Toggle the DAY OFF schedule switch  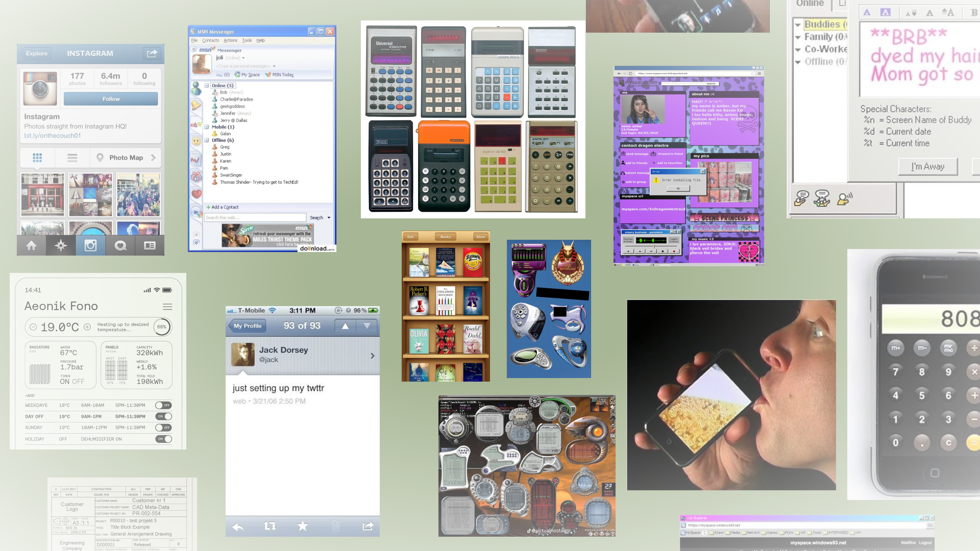163,416
